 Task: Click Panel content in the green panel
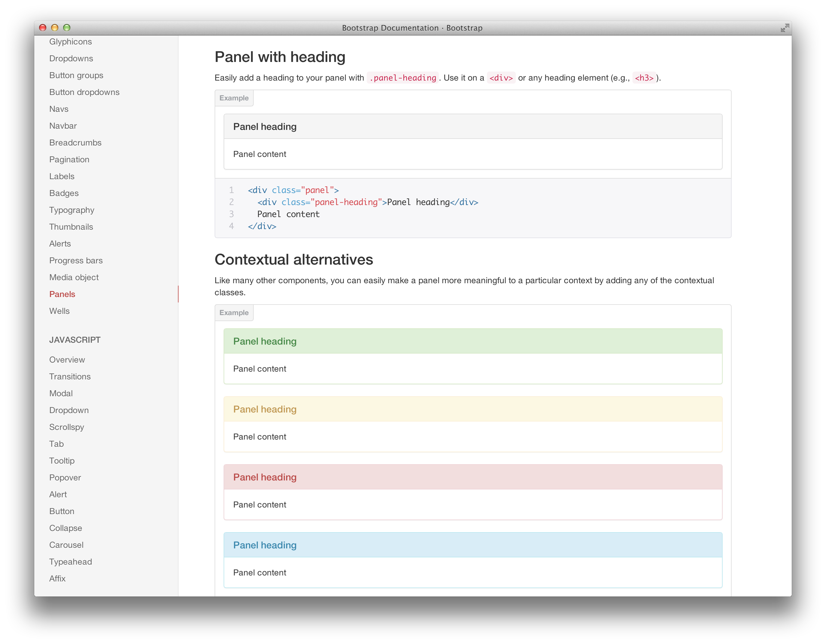tap(259, 369)
